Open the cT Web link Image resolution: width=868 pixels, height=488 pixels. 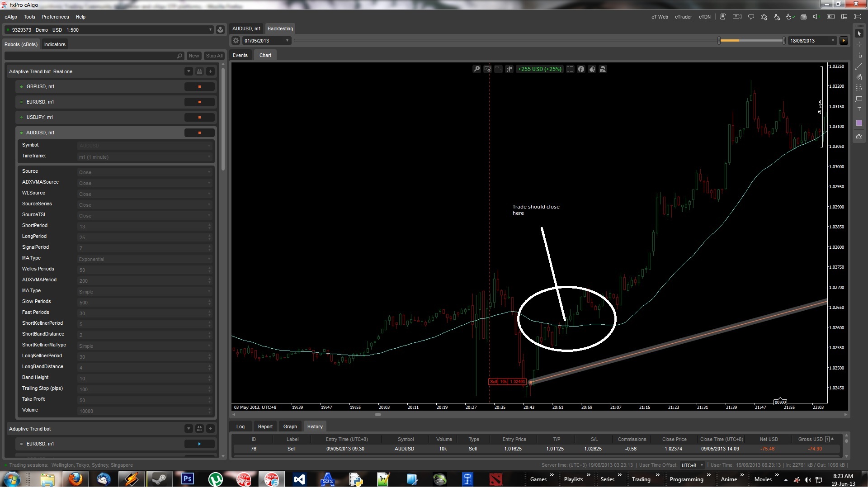[660, 17]
